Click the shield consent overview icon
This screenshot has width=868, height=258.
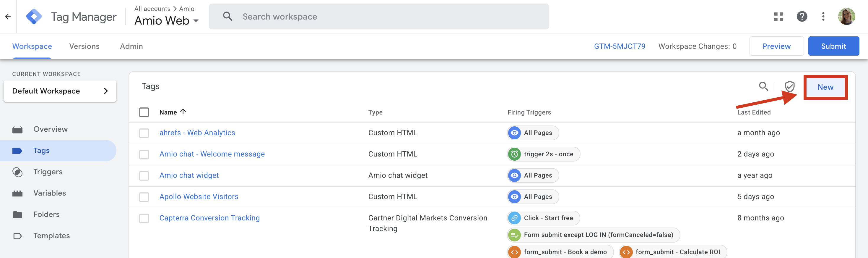789,87
